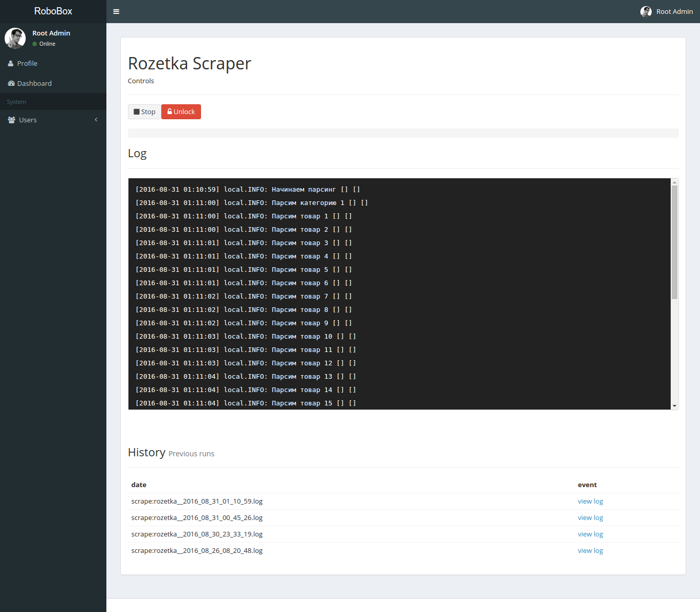Click the 'Парсим товар 10' log line
Screen dimensions: 700x612
246,337
